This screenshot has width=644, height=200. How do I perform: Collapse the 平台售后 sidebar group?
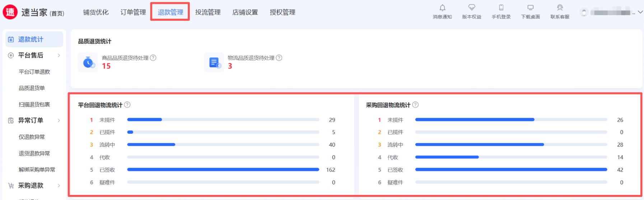pos(59,55)
